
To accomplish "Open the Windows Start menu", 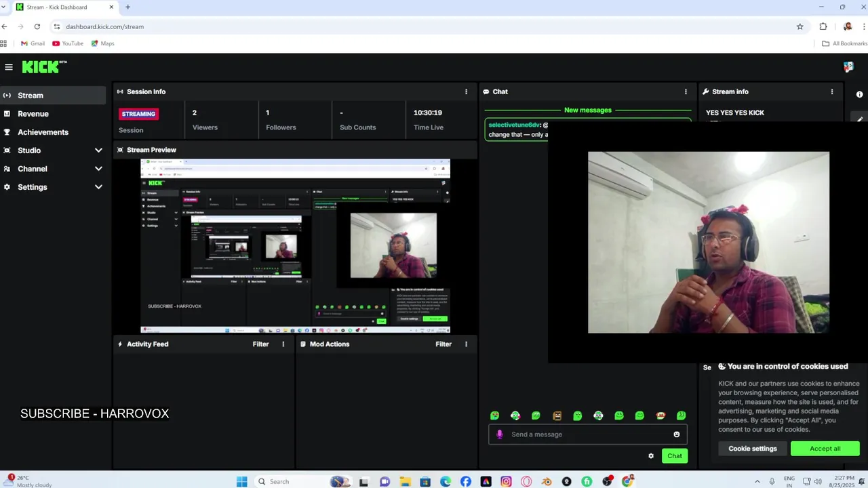I will click(242, 482).
